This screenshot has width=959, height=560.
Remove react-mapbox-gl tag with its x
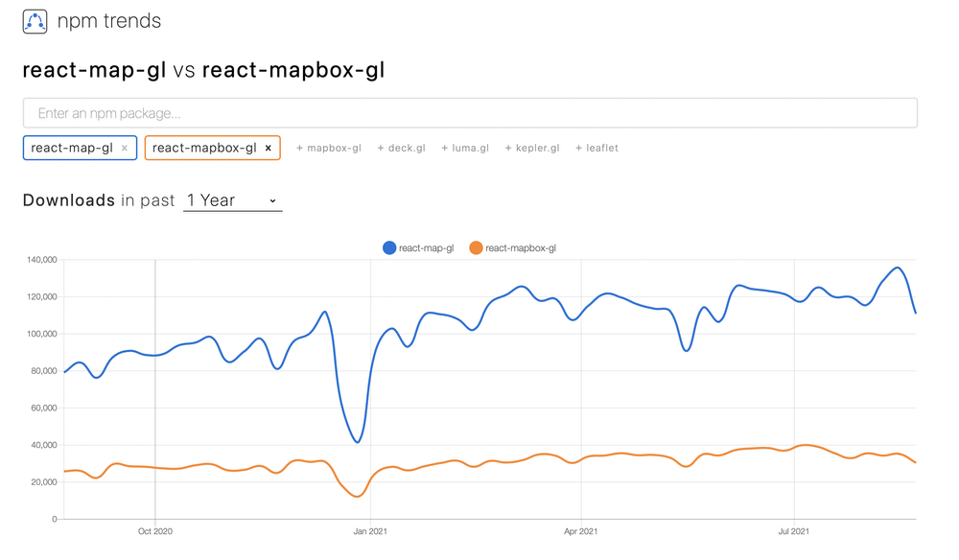click(x=269, y=149)
